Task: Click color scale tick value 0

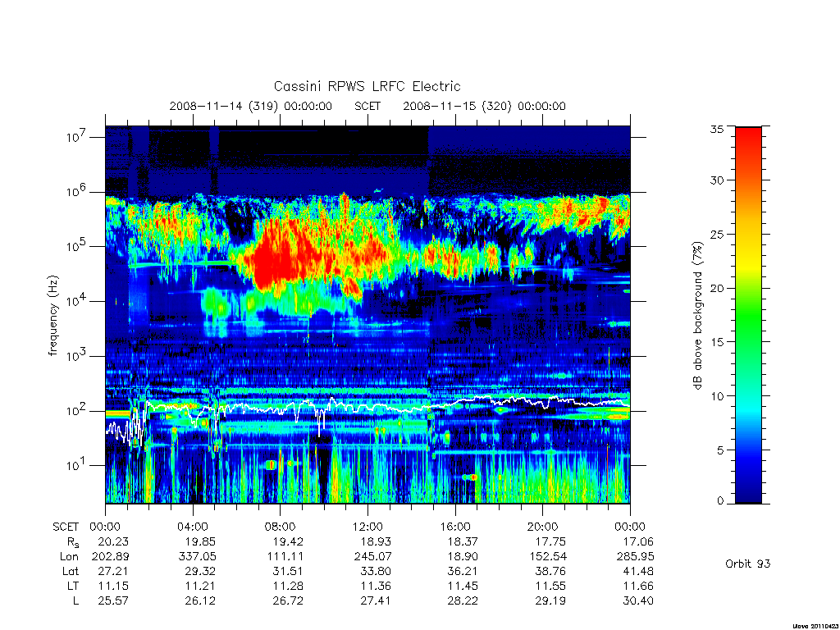Action: 719,501
